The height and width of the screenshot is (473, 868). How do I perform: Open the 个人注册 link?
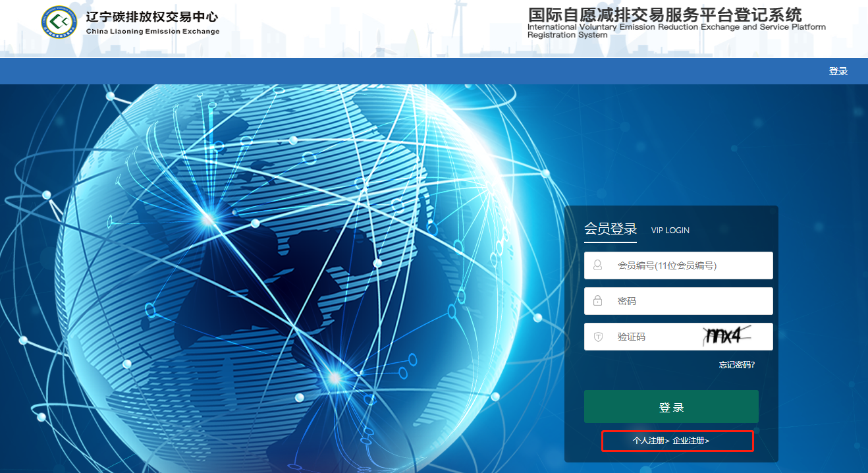pos(651,441)
